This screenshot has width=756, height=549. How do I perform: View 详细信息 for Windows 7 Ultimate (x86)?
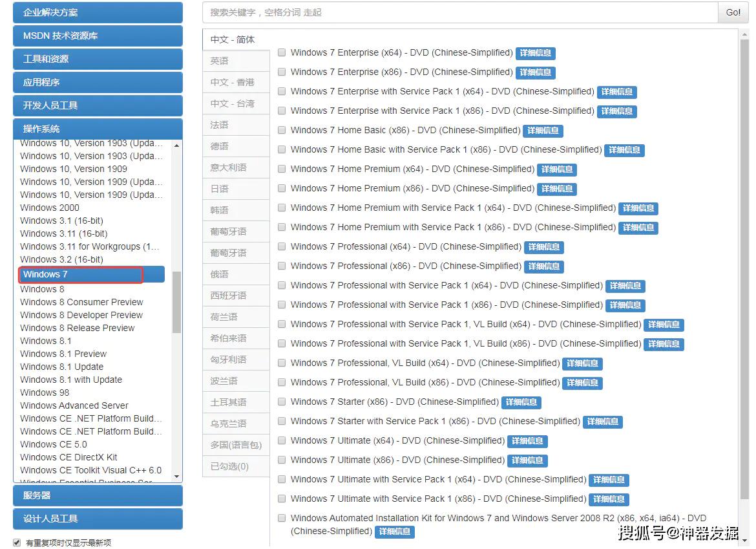click(527, 460)
